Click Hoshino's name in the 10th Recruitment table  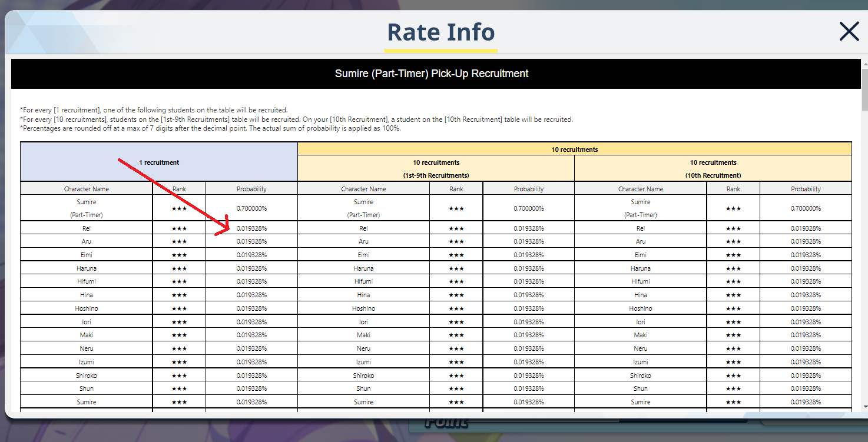tap(641, 308)
